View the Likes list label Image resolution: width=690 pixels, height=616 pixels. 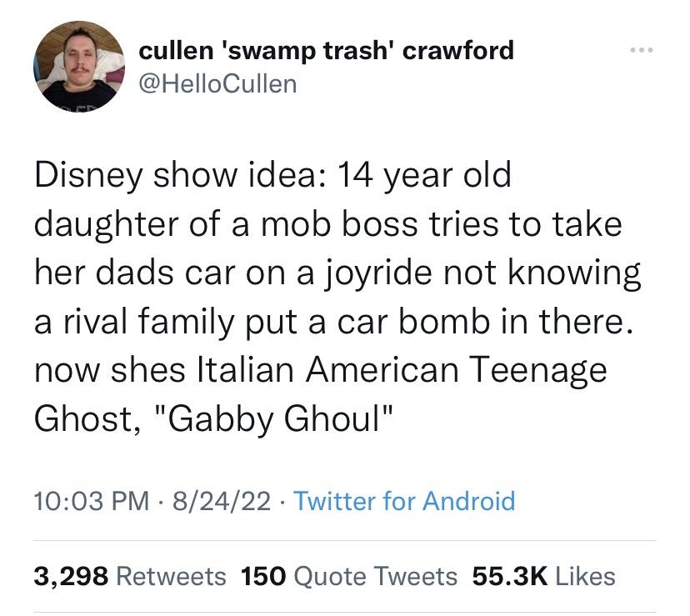coord(584,576)
